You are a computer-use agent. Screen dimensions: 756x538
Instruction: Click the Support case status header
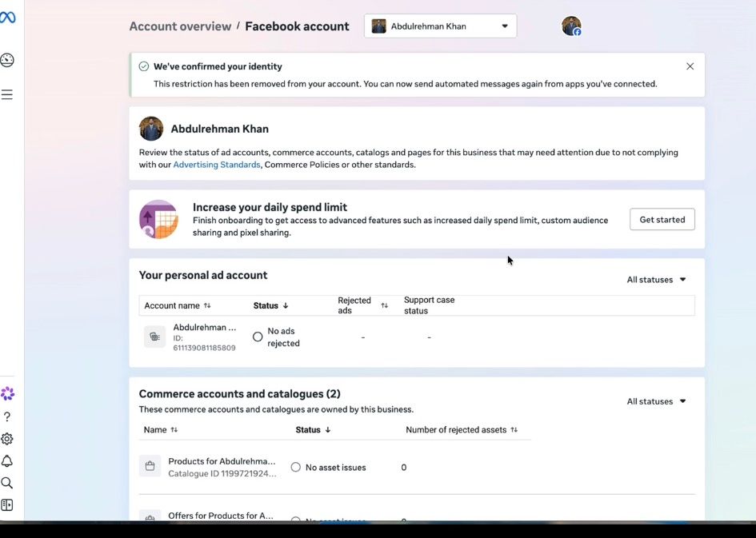(x=429, y=305)
